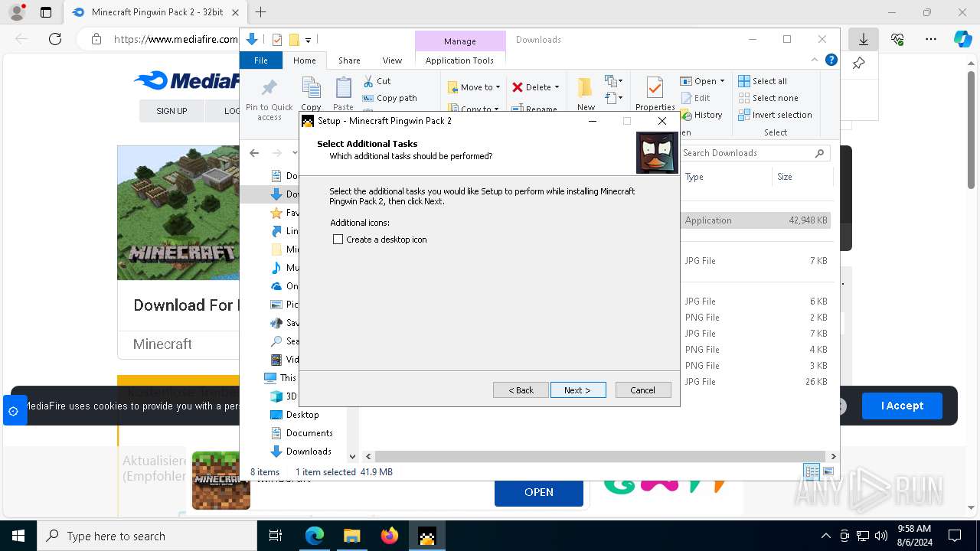Open the browser profile icon

(16, 12)
